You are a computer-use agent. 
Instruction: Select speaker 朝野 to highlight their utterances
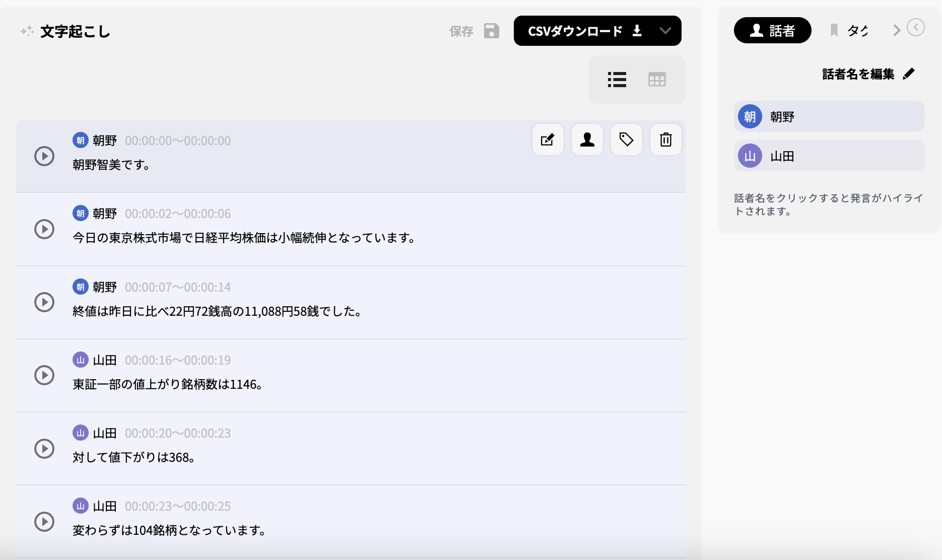[x=828, y=116]
